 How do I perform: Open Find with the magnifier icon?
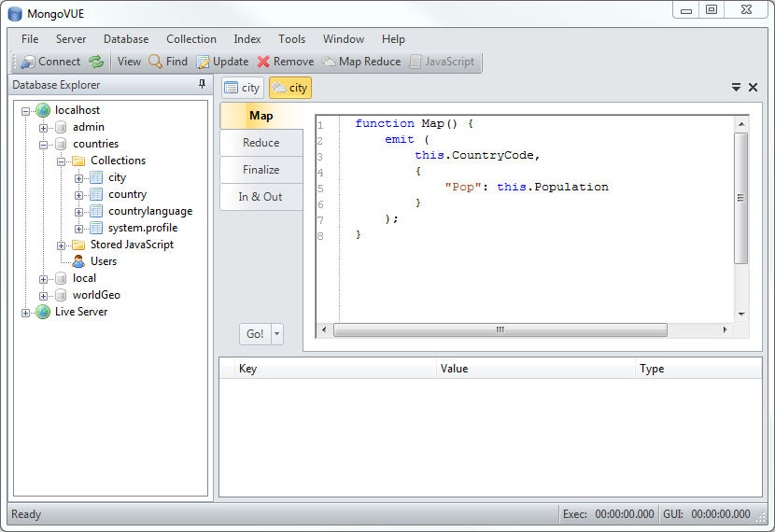(156, 62)
